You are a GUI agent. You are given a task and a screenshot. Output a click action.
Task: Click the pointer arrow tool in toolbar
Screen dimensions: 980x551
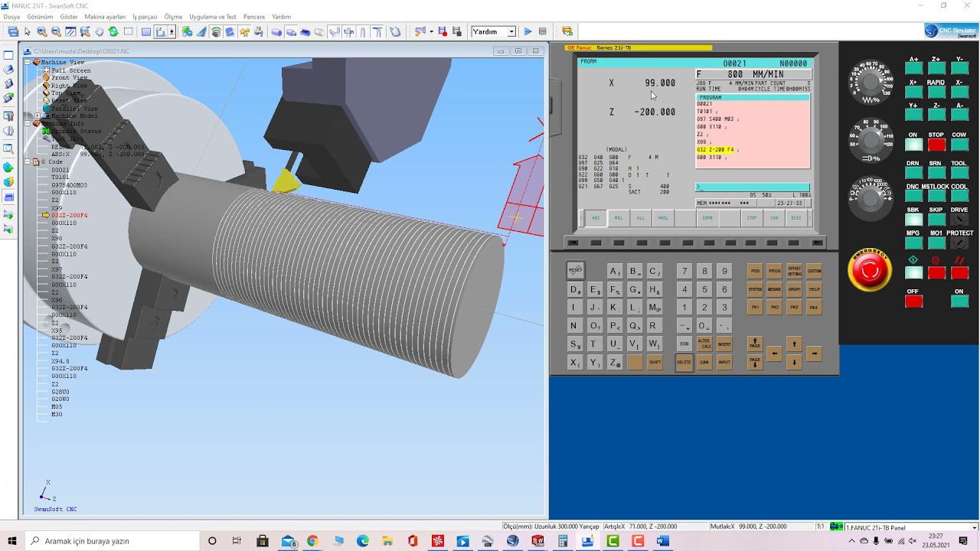(x=28, y=31)
